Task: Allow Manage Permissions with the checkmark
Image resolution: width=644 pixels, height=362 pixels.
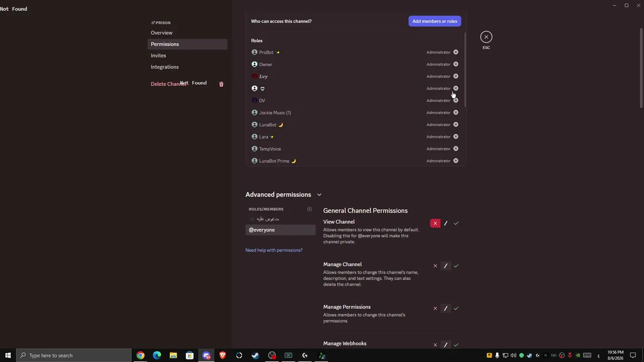Action: coord(456,308)
